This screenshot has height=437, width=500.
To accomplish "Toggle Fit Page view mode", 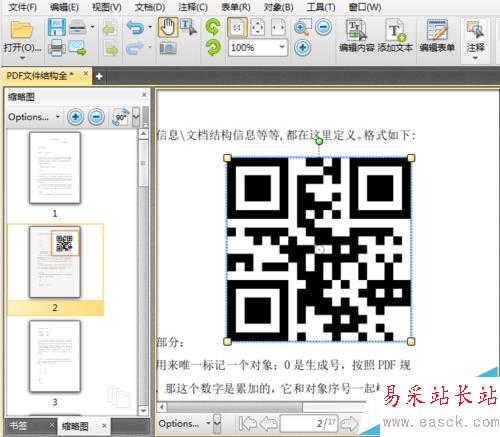I will point(258,27).
